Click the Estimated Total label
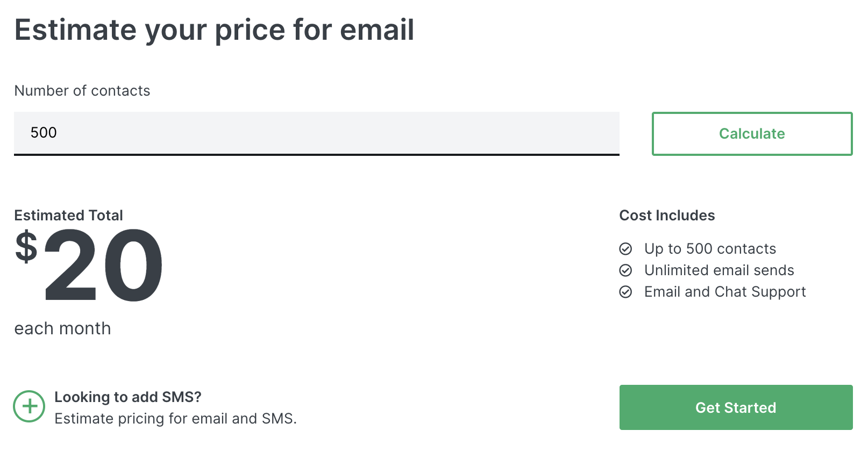868x459 pixels. coord(69,216)
